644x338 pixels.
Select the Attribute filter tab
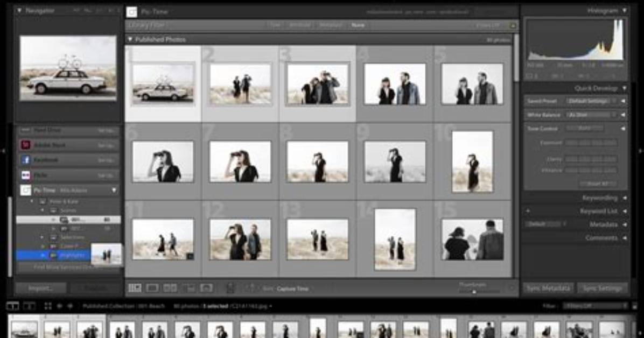coord(300,25)
